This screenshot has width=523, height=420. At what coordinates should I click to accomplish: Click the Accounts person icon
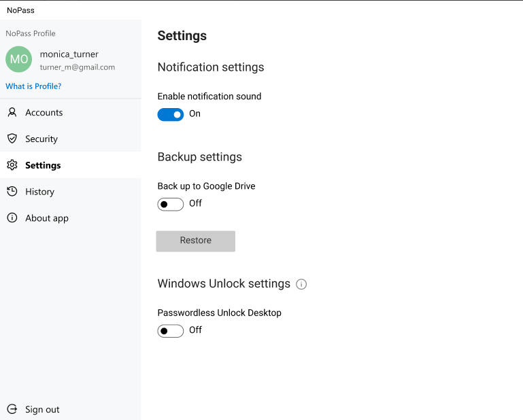tap(12, 112)
